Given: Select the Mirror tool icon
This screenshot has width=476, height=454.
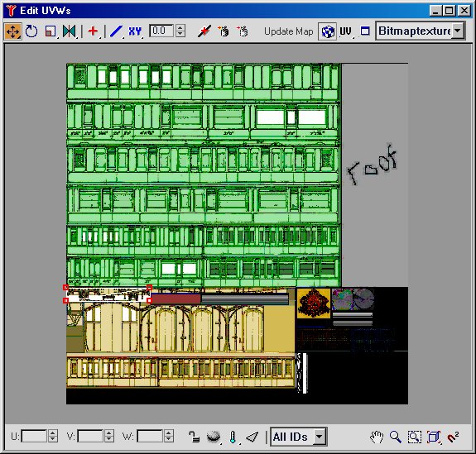Looking at the screenshot, I should pos(70,31).
